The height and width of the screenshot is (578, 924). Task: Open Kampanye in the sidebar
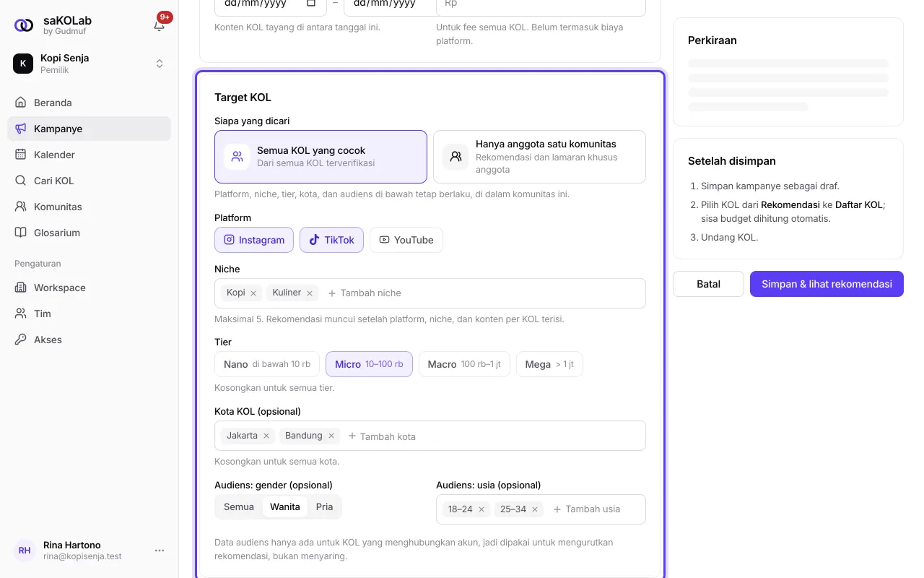click(x=90, y=129)
